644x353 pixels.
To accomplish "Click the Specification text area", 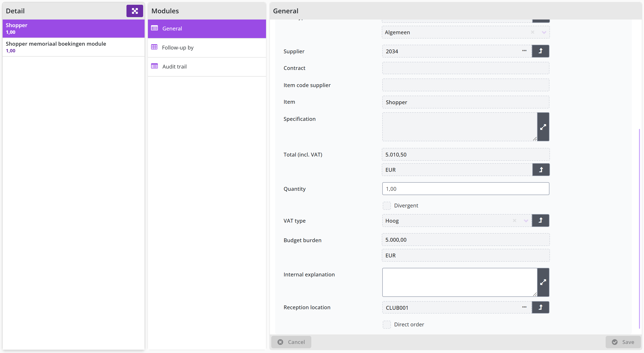I will pos(459,127).
